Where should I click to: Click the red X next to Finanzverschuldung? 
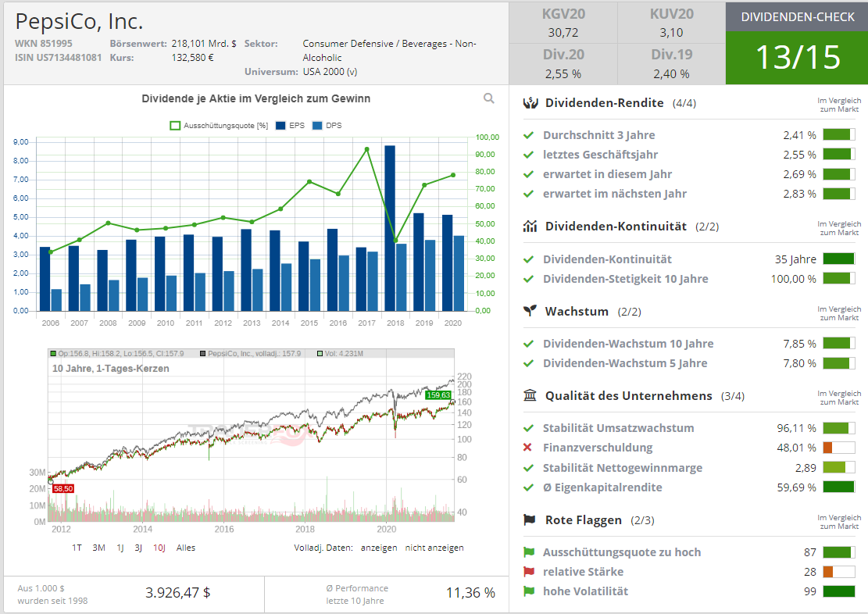(528, 448)
